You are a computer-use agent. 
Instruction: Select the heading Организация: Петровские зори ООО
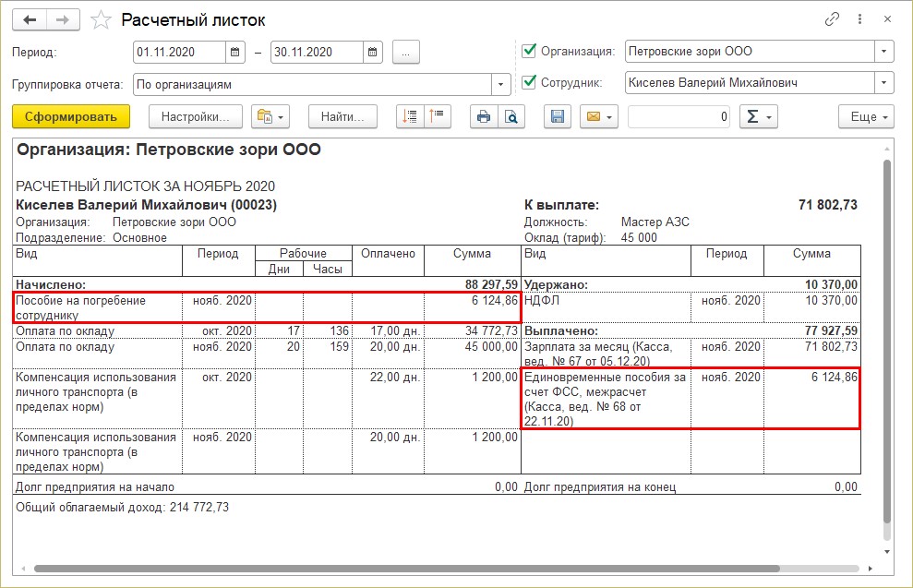(x=169, y=150)
